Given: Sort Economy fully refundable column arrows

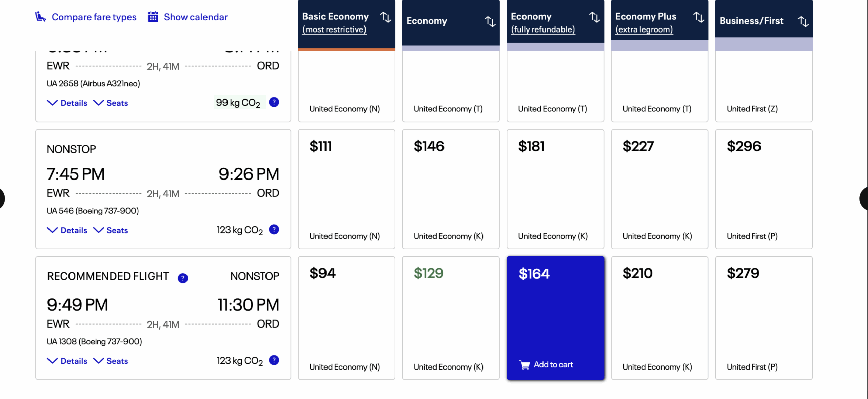Looking at the screenshot, I should pyautogui.click(x=594, y=17).
